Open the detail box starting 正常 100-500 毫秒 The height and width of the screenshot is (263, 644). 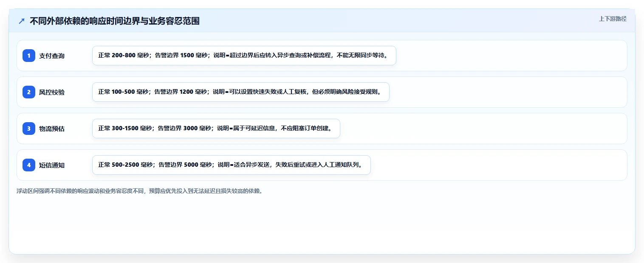click(241, 92)
